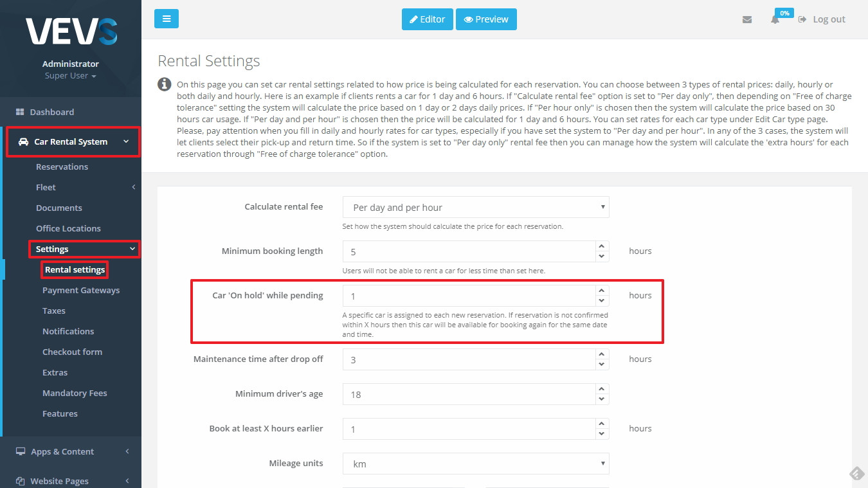This screenshot has width=868, height=488.
Task: Decrease Book at least X hours earlier
Action: pos(602,434)
